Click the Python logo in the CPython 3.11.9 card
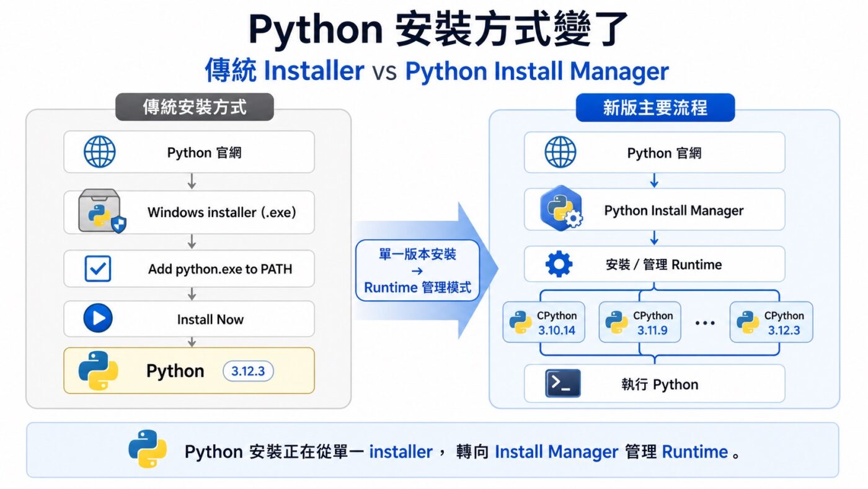This screenshot has width=868, height=489. (x=616, y=323)
